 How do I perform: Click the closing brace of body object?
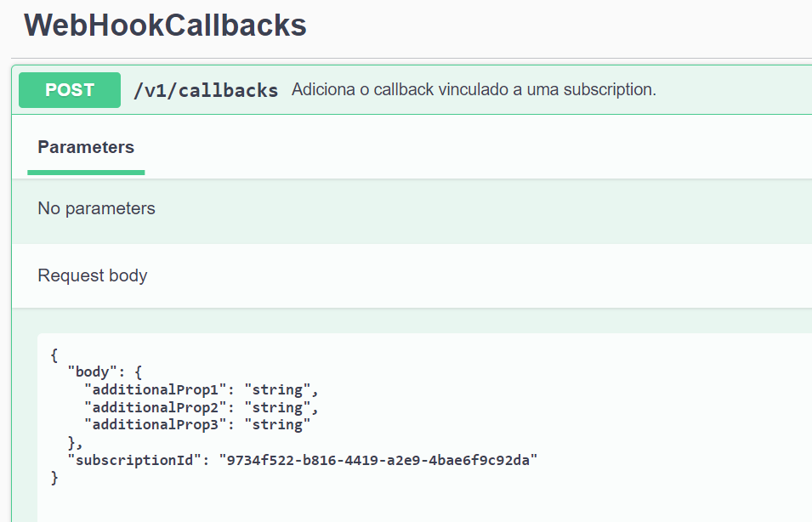[x=73, y=443]
